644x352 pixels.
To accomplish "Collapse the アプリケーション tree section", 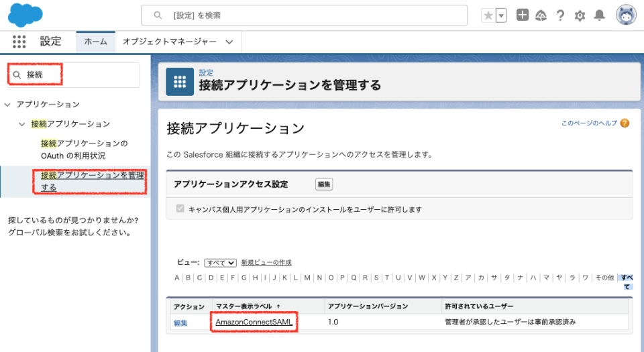I will coord(7,105).
